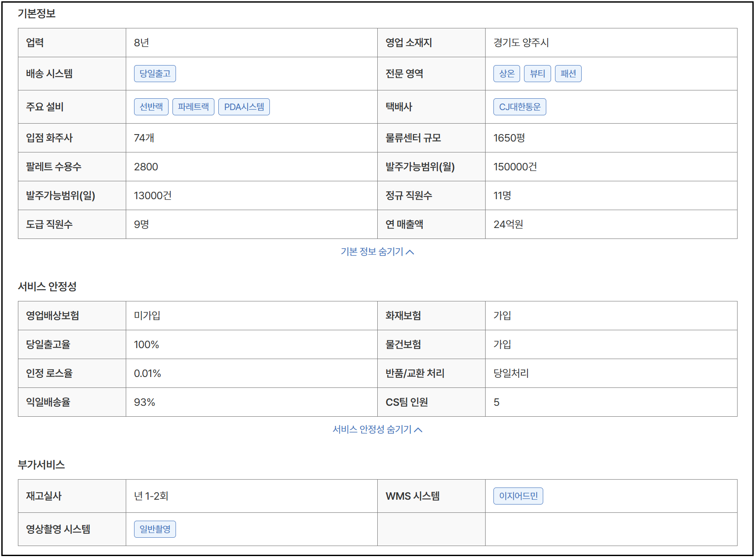Click the 100% value
755x560 pixels.
[x=146, y=344]
